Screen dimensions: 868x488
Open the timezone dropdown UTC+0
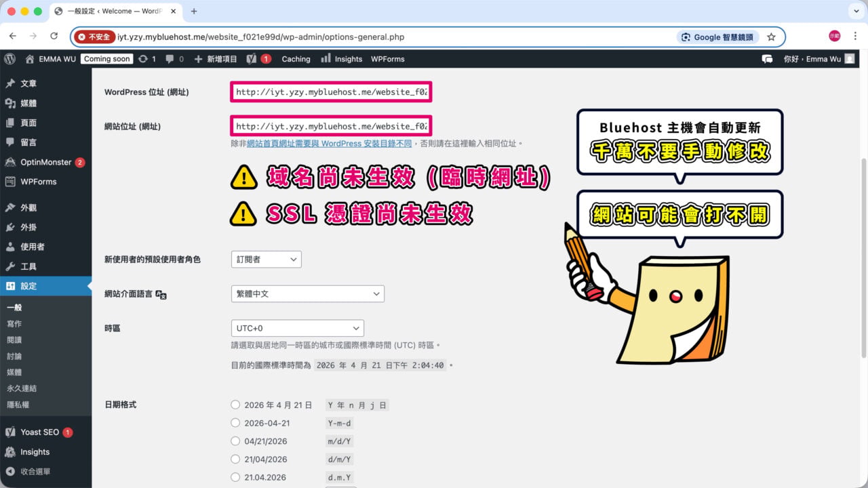point(298,328)
